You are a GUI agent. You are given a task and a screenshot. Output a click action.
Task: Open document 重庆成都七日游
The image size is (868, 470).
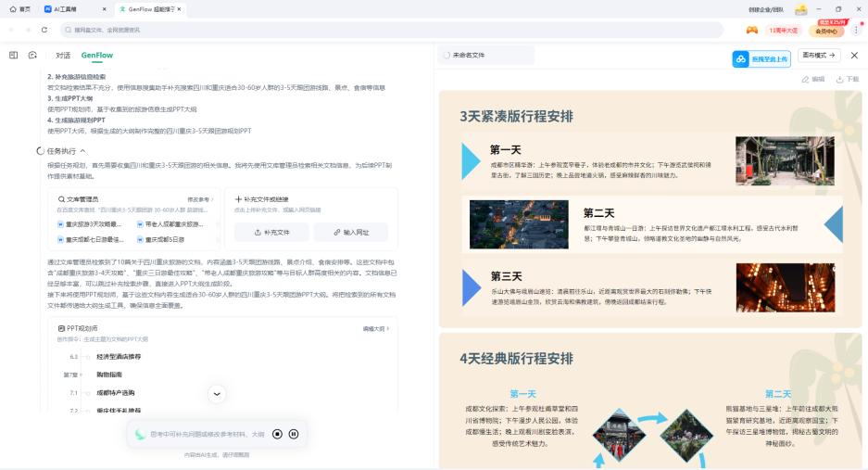[90, 240]
